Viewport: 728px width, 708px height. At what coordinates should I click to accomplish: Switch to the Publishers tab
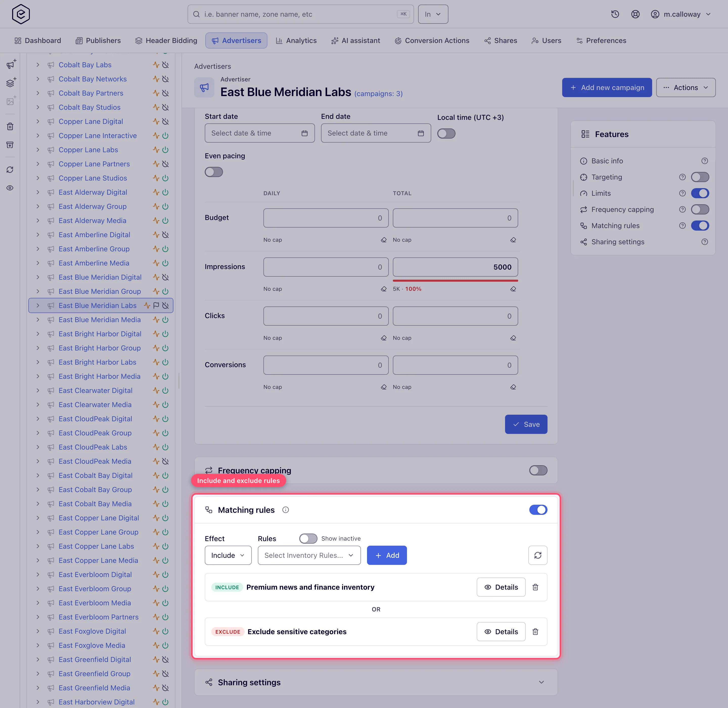pyautogui.click(x=98, y=40)
